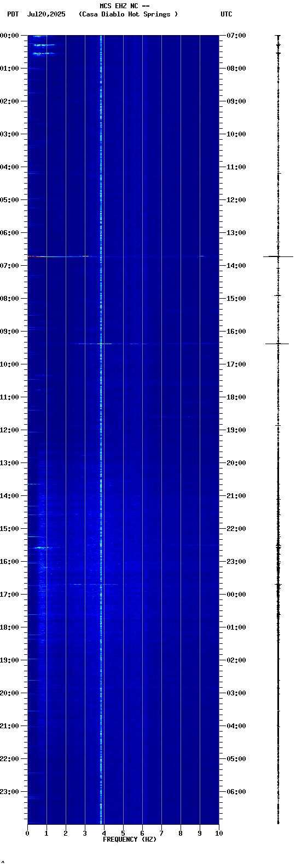Click PDT time label '01:00'
Screen dimensions: 302x868
(9, 68)
